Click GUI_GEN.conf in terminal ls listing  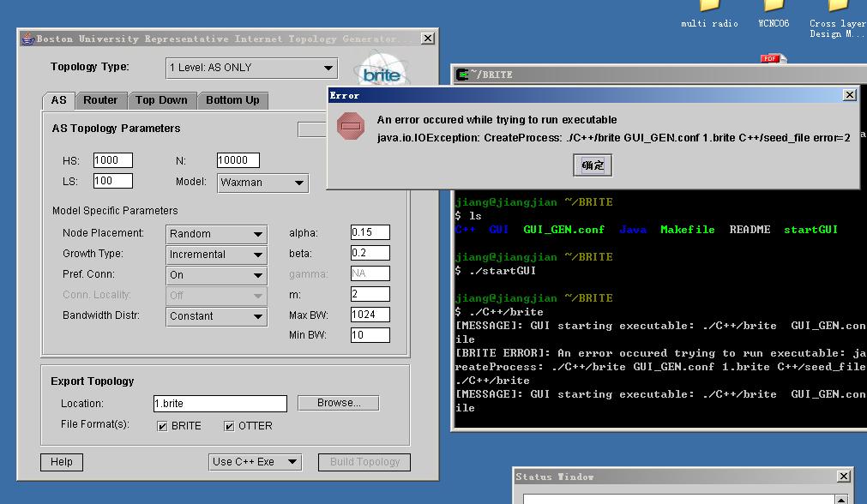(563, 230)
